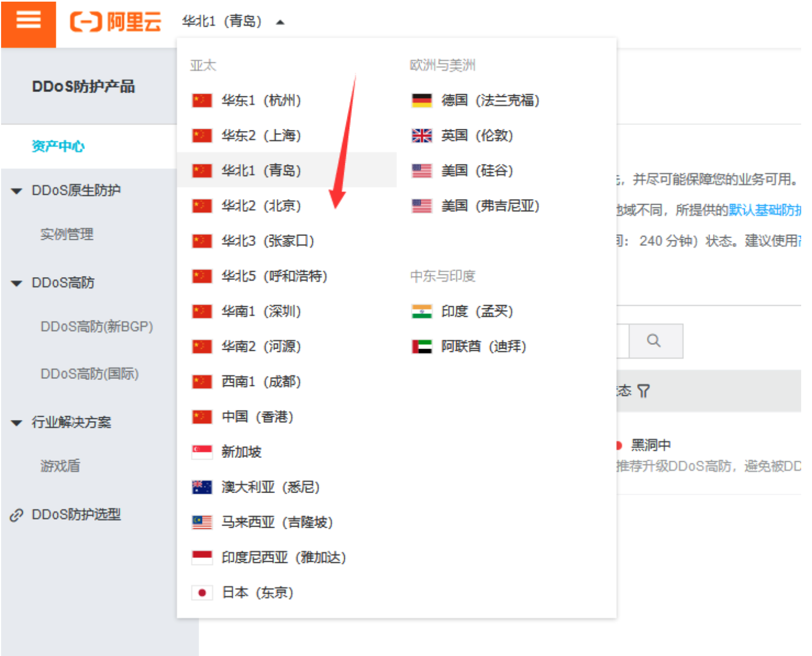Select 华北5（呼和浩特）region
The image size is (812, 656).
click(286, 276)
